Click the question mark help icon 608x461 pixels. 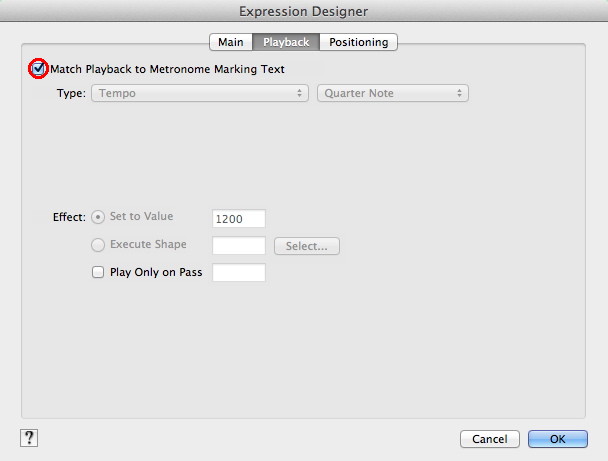pyautogui.click(x=29, y=437)
